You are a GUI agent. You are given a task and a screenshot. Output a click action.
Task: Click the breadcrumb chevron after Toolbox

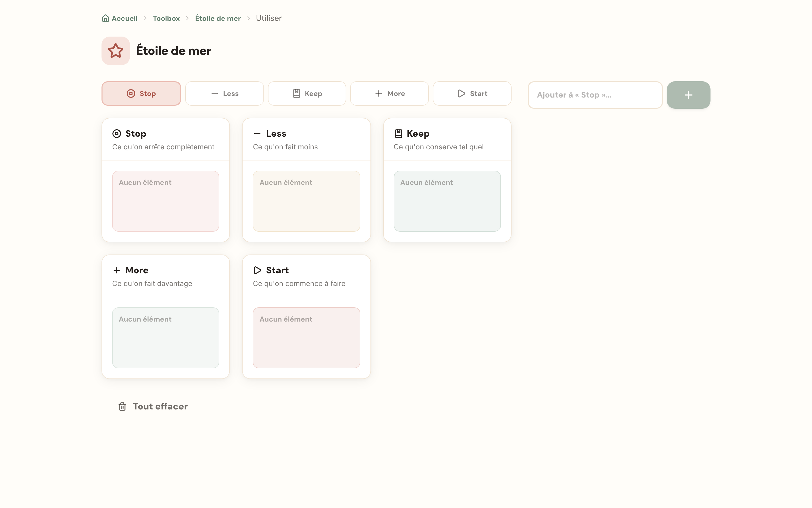188,19
